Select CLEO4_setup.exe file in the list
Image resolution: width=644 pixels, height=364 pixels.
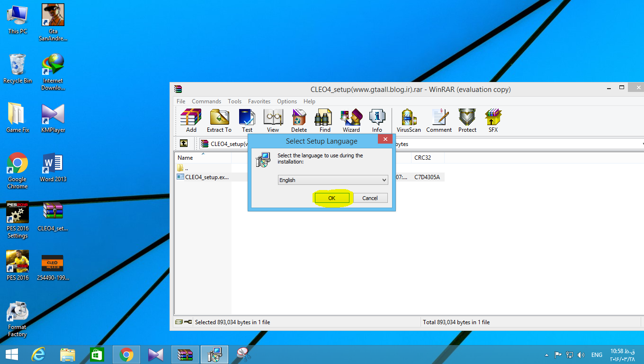click(x=203, y=177)
